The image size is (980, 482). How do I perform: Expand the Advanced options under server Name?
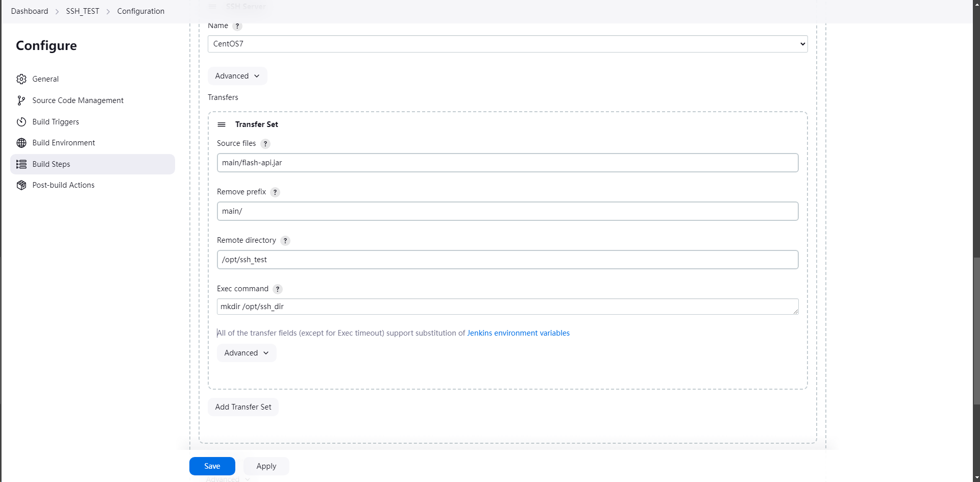pyautogui.click(x=237, y=76)
